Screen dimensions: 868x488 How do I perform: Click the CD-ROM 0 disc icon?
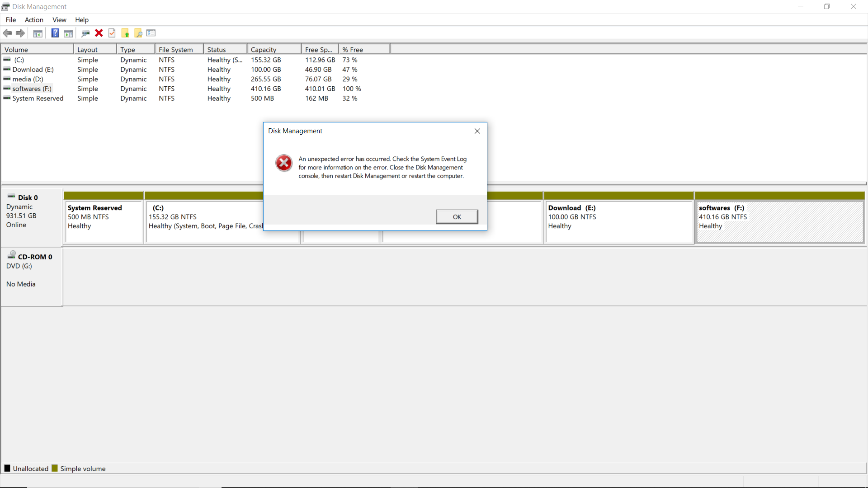coord(12,255)
